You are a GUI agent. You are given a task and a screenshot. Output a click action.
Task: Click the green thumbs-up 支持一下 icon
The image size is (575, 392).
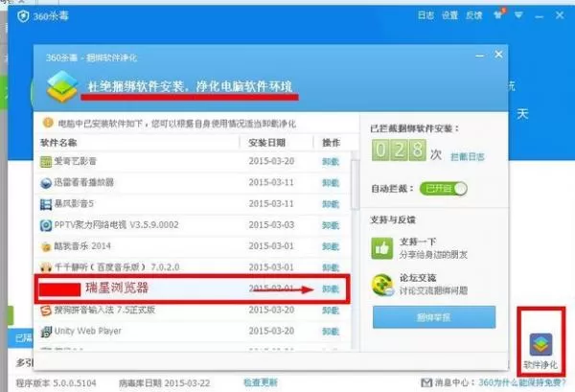[381, 248]
